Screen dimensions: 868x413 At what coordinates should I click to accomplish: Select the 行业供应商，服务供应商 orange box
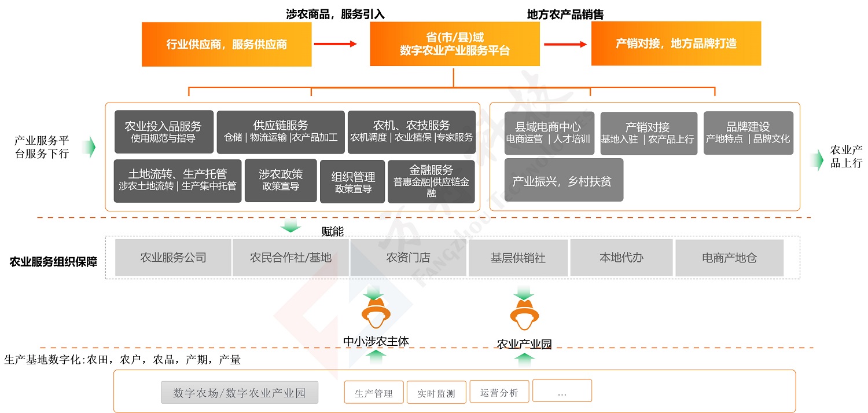point(226,44)
